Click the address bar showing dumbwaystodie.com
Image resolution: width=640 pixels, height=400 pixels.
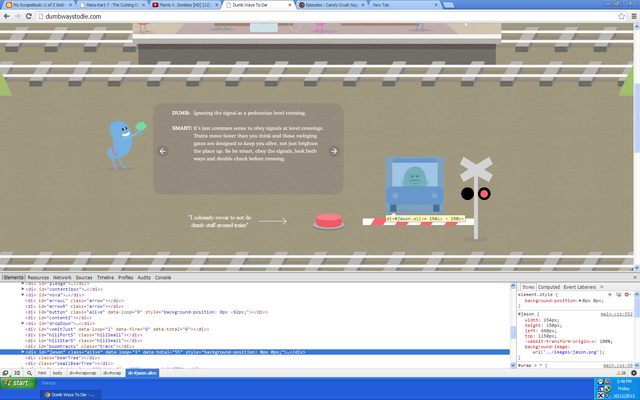(x=327, y=16)
